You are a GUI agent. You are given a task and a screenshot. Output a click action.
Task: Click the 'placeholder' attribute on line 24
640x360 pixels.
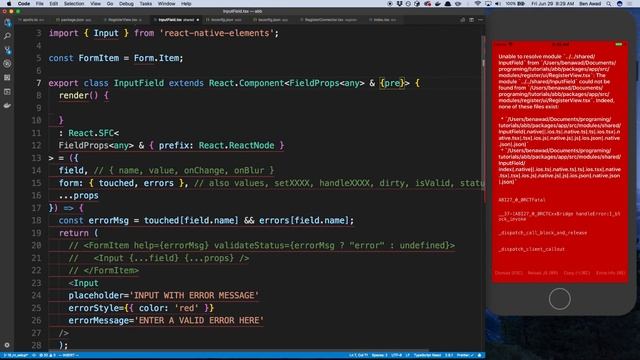96,296
